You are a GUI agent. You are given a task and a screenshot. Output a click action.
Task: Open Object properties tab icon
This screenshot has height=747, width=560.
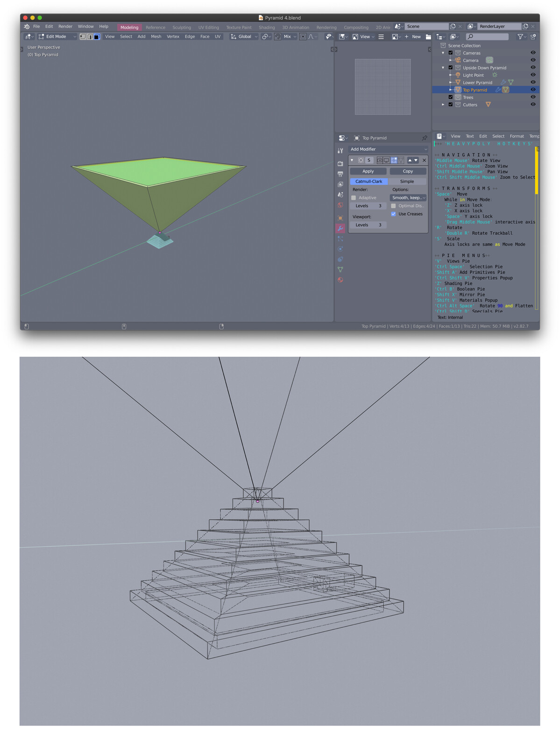(340, 218)
